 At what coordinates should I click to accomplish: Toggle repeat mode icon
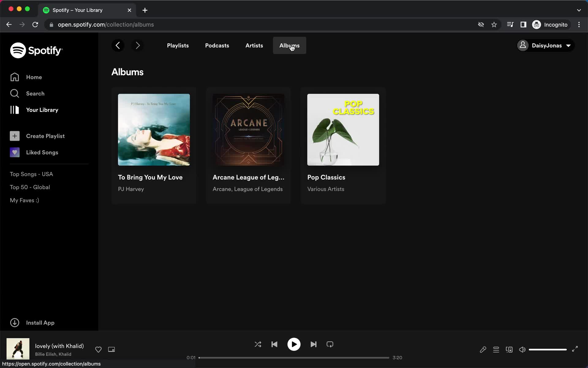tap(330, 344)
